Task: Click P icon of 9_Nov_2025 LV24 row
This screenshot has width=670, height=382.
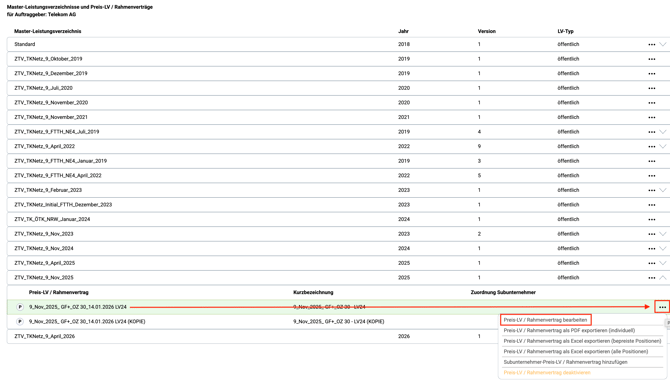Action: click(20, 307)
